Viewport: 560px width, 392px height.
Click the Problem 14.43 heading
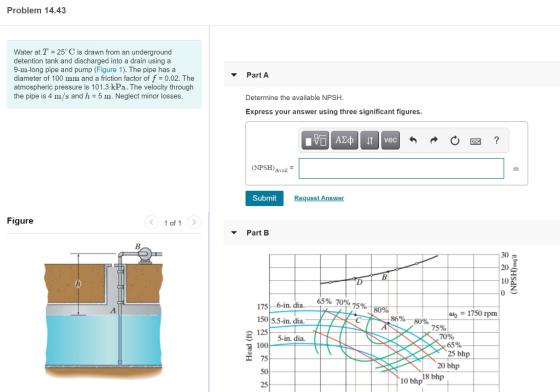coord(36,10)
